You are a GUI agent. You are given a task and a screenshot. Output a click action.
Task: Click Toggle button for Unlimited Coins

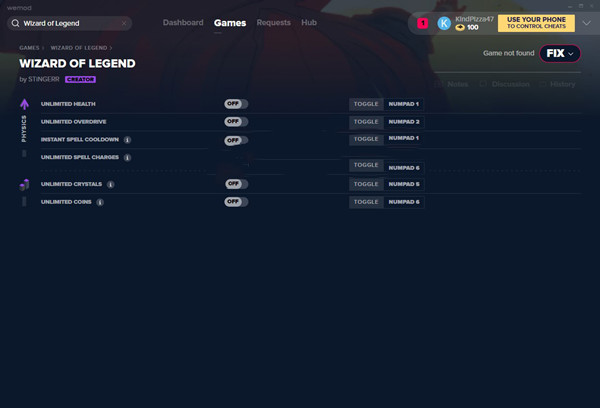coord(366,202)
